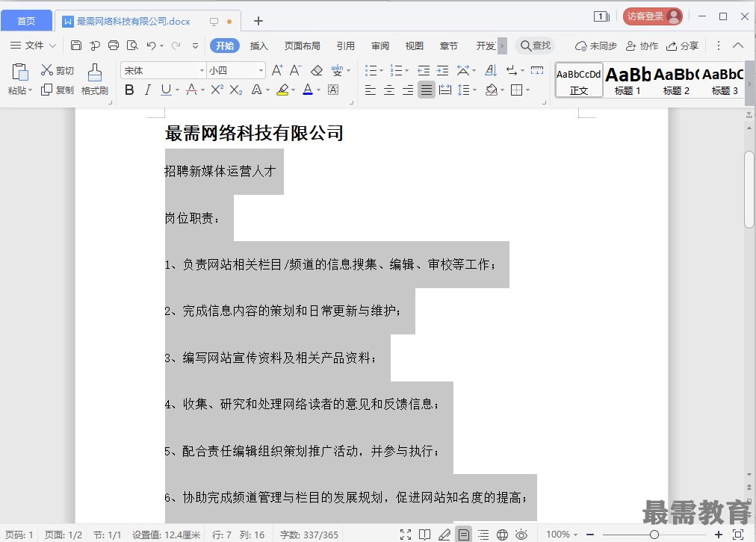Screen dimensions: 756x542
Task: Set Align Left paragraph alignment
Action: click(x=371, y=90)
